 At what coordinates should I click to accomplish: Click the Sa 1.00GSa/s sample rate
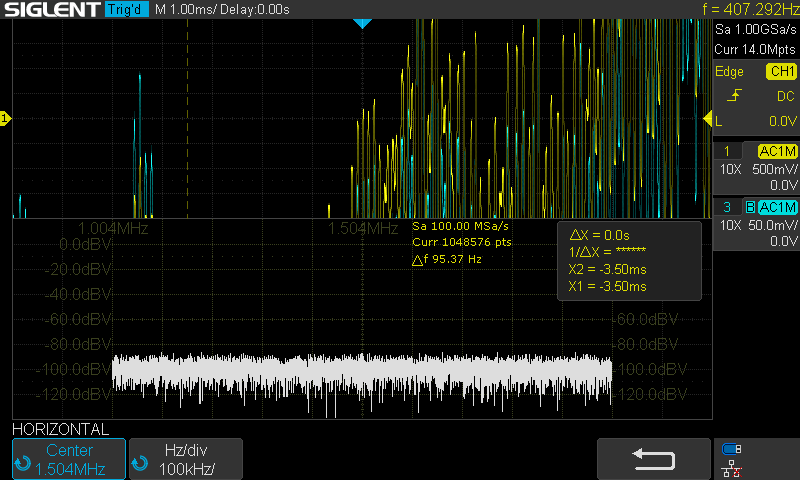coord(756,30)
